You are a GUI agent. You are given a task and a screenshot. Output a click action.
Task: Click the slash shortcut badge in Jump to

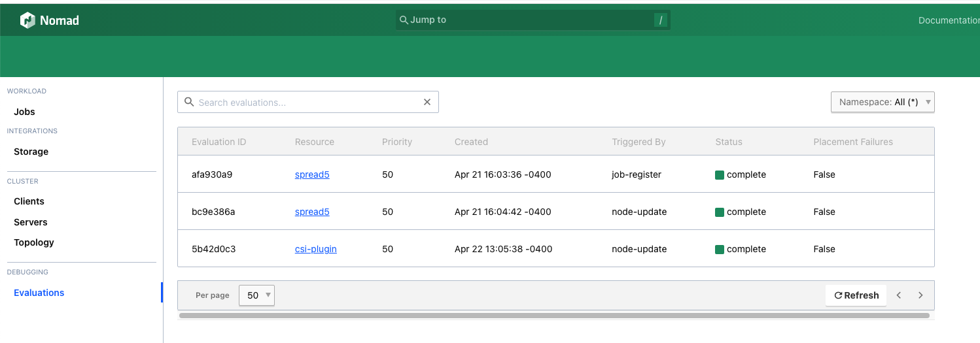pos(661,20)
